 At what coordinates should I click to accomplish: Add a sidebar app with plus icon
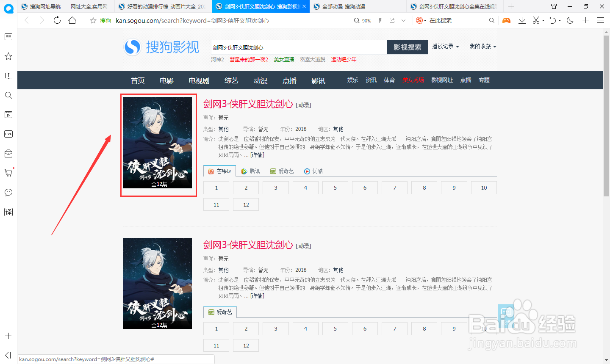8,336
